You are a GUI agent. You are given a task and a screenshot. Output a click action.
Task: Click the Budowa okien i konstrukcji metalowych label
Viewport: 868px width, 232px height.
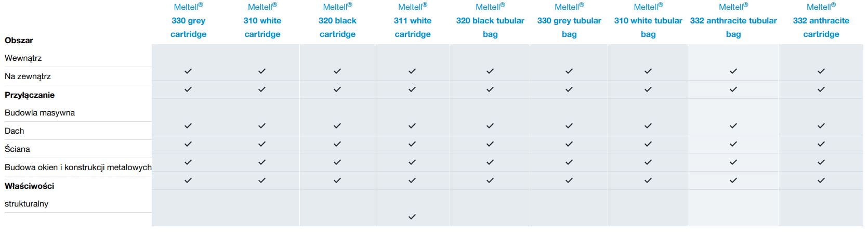pos(78,167)
